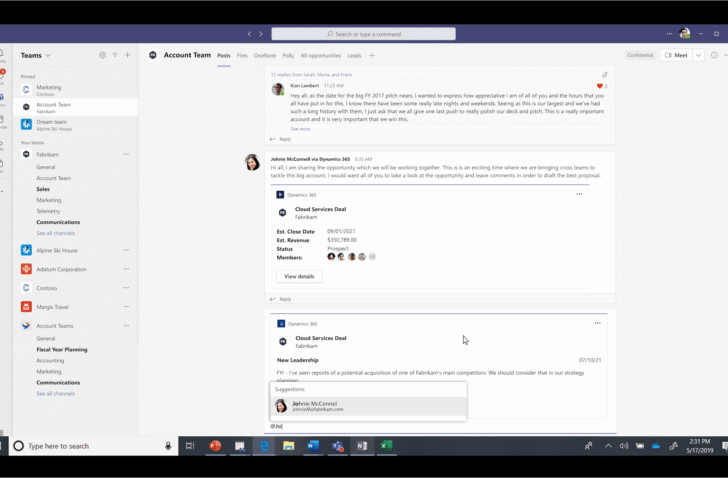The image size is (728, 478).
Task: Open PowerPoint from the taskbar
Action: 215,446
